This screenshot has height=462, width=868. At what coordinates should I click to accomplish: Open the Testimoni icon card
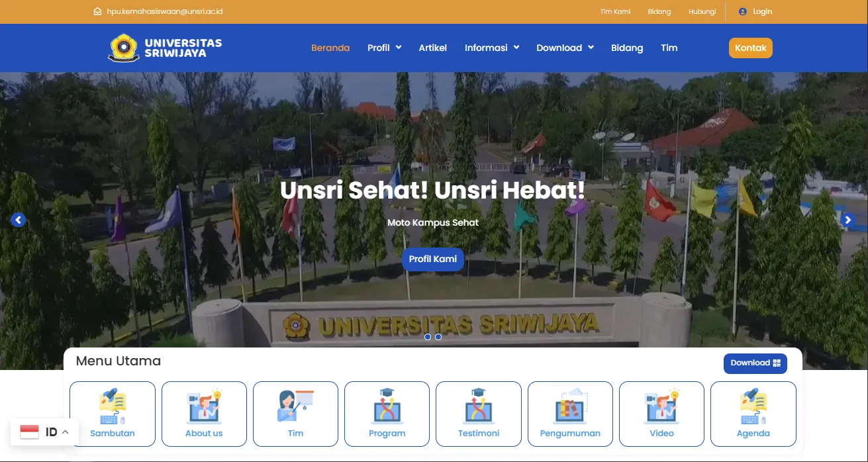[479, 414]
